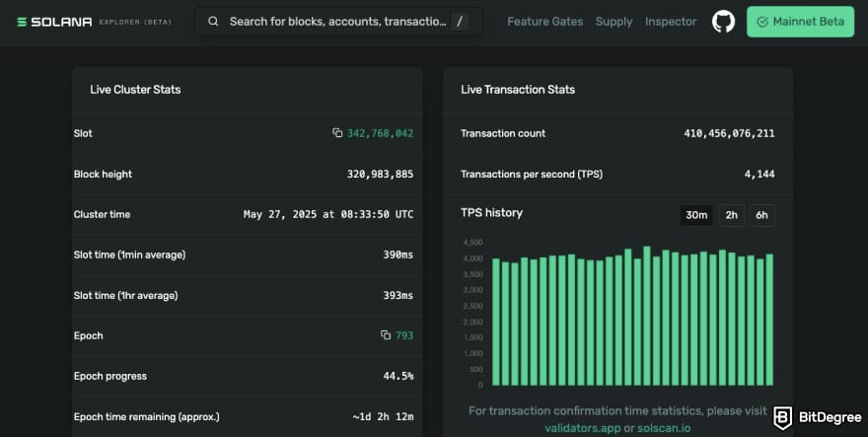The height and width of the screenshot is (437, 868).
Task: Visit validators.app link
Action: 582,428
